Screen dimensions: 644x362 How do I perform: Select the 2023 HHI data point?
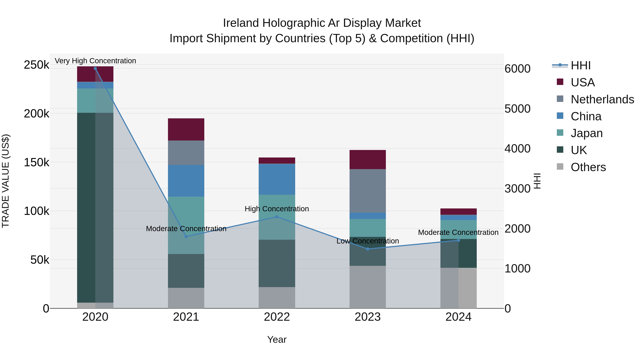pos(367,249)
